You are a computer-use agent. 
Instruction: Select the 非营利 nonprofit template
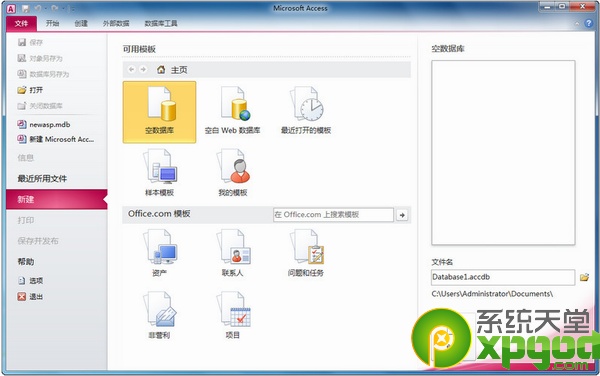(159, 315)
